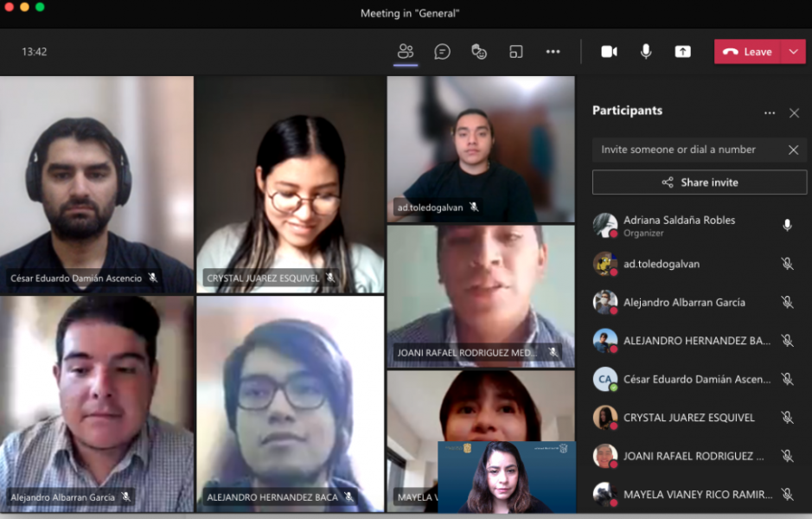Close the Participants side panel
812x519 pixels.
[794, 112]
